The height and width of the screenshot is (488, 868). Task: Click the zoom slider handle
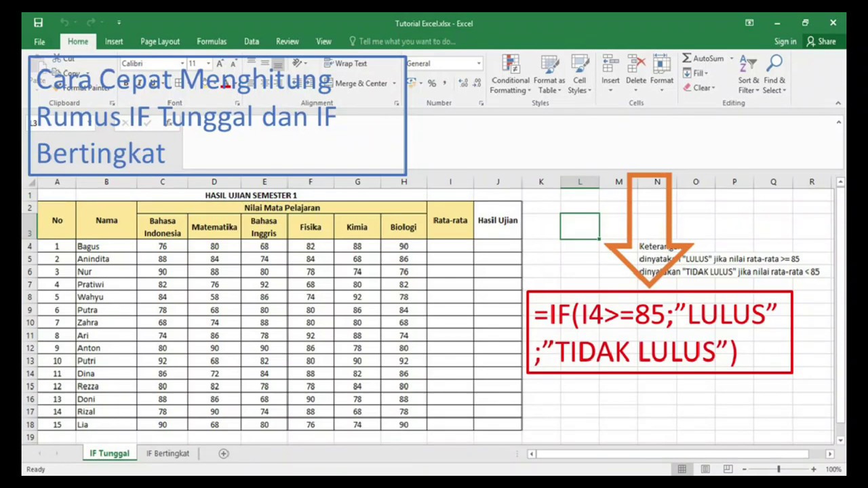click(778, 469)
